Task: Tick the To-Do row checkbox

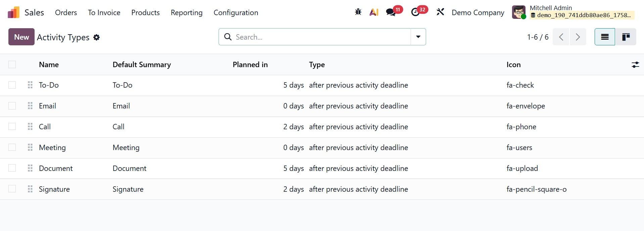Action: click(x=12, y=85)
